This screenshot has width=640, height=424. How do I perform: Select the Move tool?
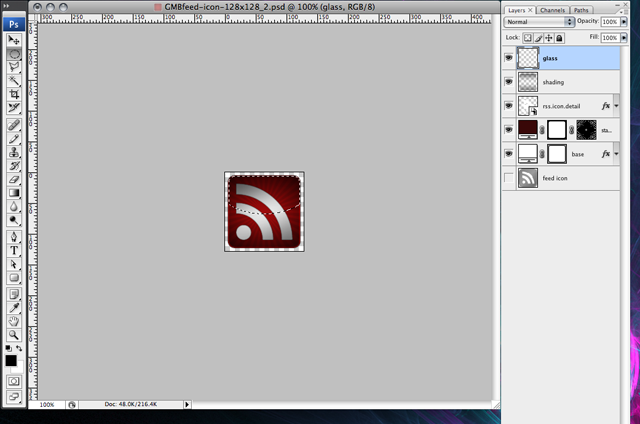14,40
